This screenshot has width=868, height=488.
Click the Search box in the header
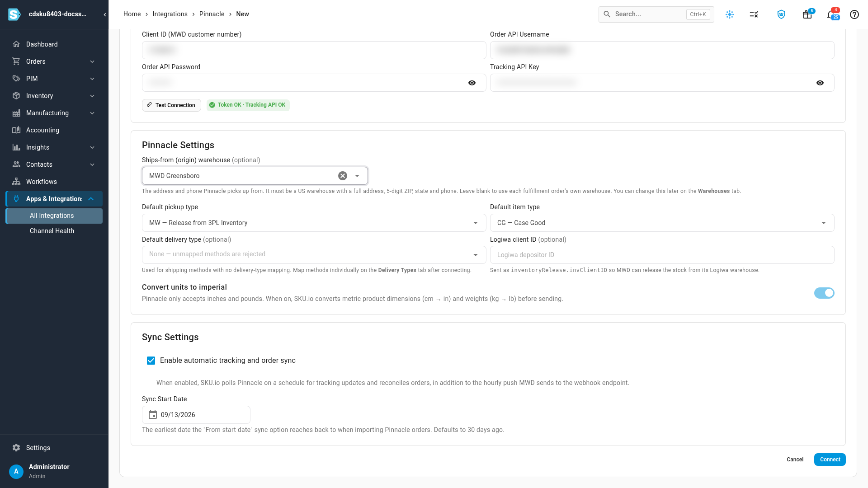pyautogui.click(x=656, y=14)
